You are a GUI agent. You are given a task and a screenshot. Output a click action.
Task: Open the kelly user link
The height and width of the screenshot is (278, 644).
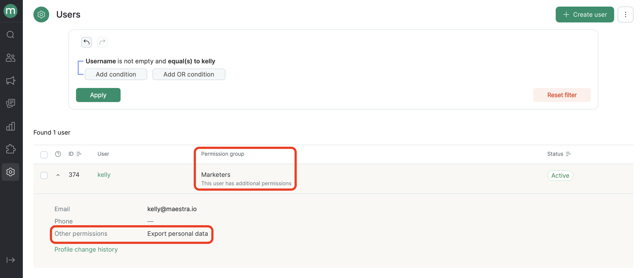[104, 175]
